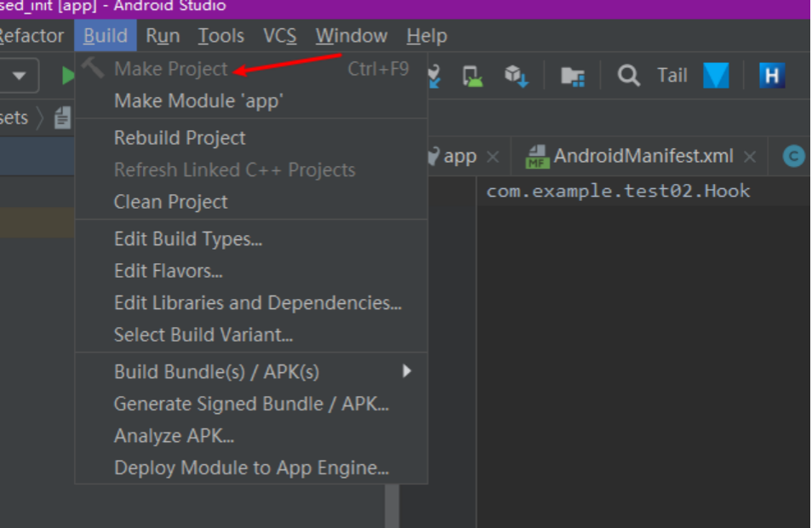Open Build Bundle(s) / APK(s) submenu

tap(251, 372)
